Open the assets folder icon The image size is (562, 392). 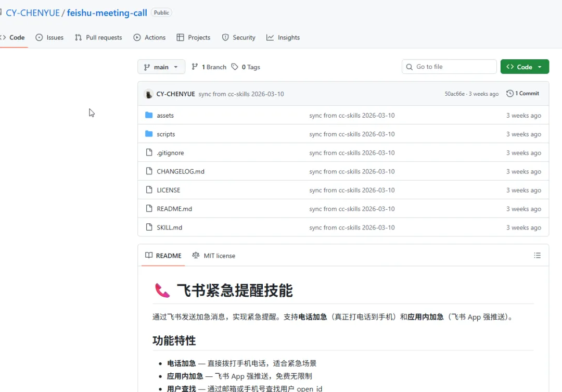tap(149, 115)
